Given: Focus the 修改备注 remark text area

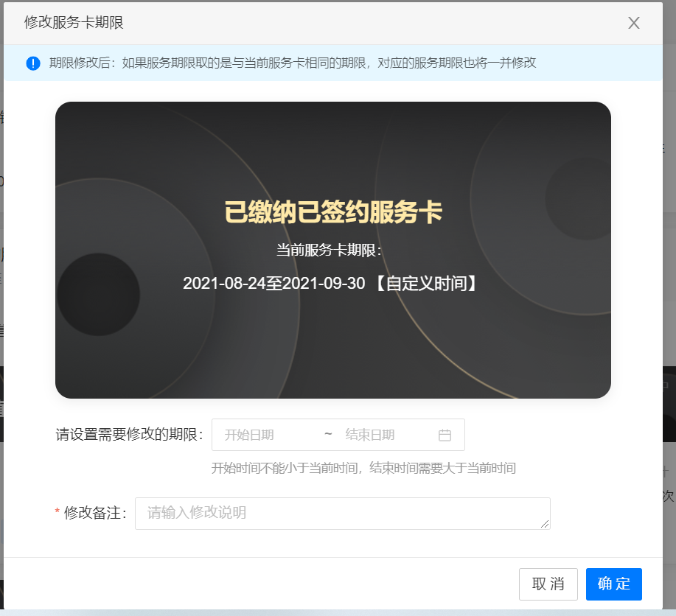Looking at the screenshot, I should tap(342, 514).
